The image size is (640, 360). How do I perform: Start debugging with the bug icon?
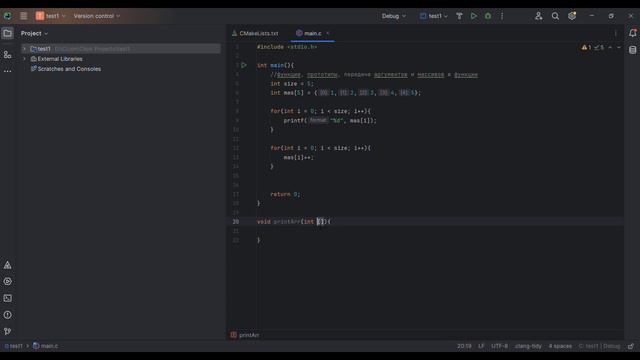pos(488,16)
